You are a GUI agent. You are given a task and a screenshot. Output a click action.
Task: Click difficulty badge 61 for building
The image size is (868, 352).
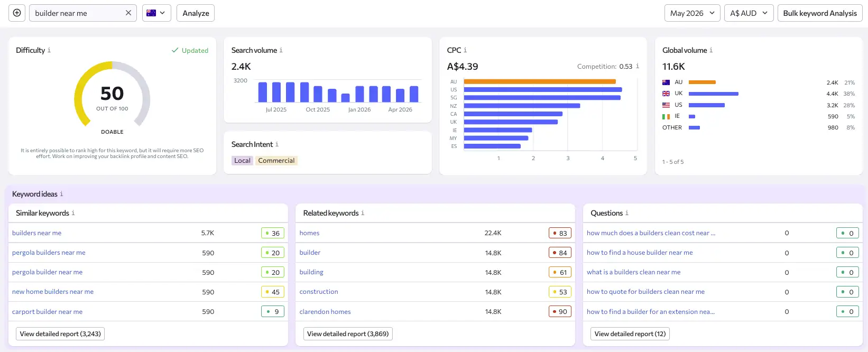(x=560, y=272)
